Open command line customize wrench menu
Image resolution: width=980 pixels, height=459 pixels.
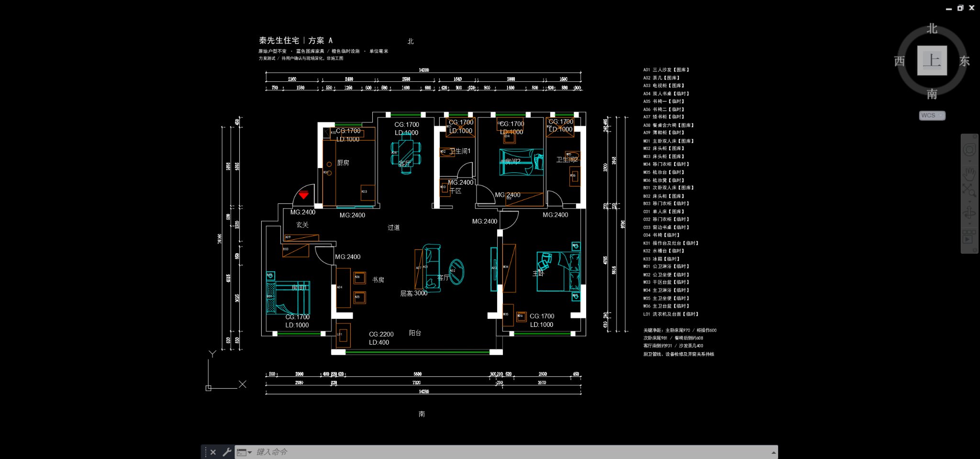227,452
